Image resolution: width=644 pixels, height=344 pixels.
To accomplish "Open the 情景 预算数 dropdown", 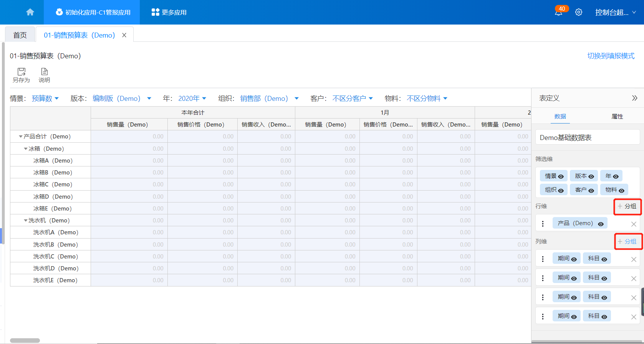I will click(x=45, y=99).
